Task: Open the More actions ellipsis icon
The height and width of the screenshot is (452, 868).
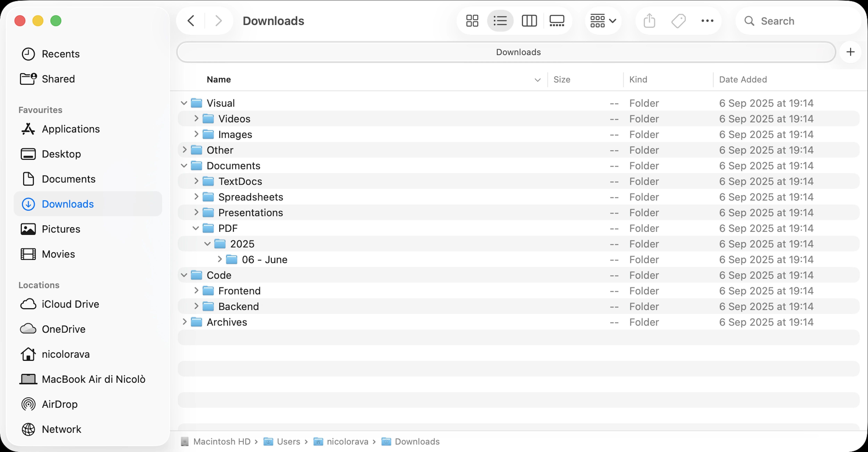Action: coord(707,21)
